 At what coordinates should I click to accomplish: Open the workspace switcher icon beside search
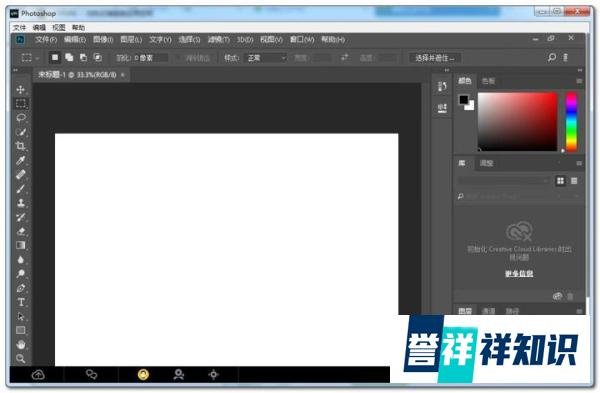(565, 58)
